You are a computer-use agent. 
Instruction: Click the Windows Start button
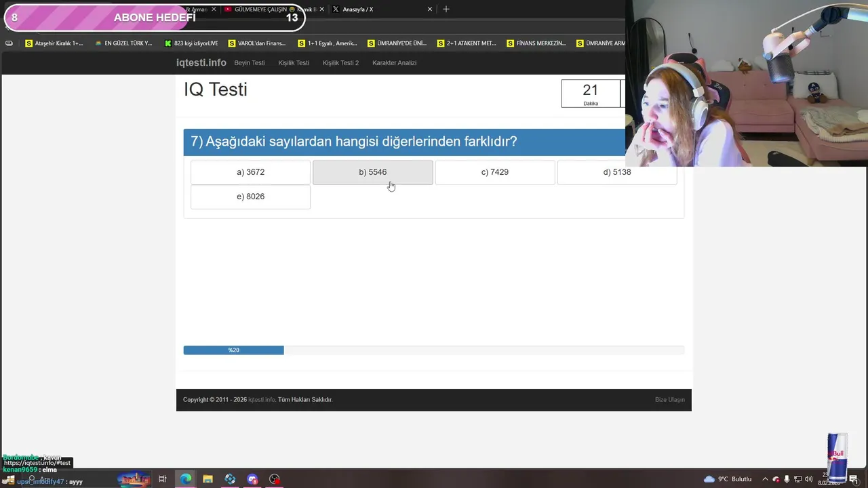click(x=10, y=479)
